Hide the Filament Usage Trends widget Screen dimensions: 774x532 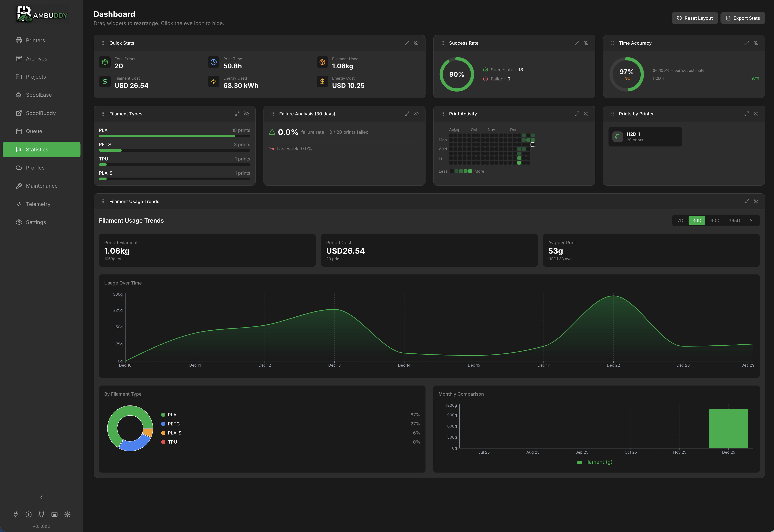[756, 201]
